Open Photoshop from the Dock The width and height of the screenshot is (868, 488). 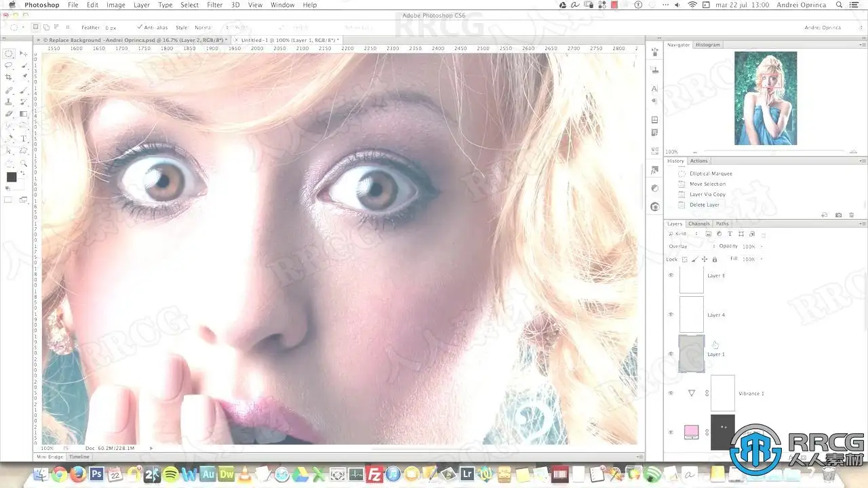tap(96, 474)
